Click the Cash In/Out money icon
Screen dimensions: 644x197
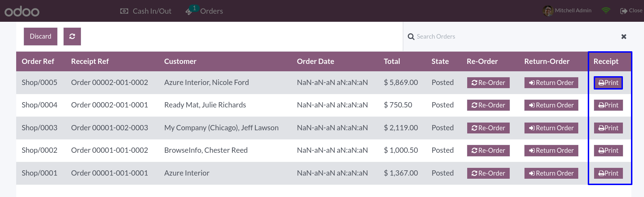click(124, 11)
